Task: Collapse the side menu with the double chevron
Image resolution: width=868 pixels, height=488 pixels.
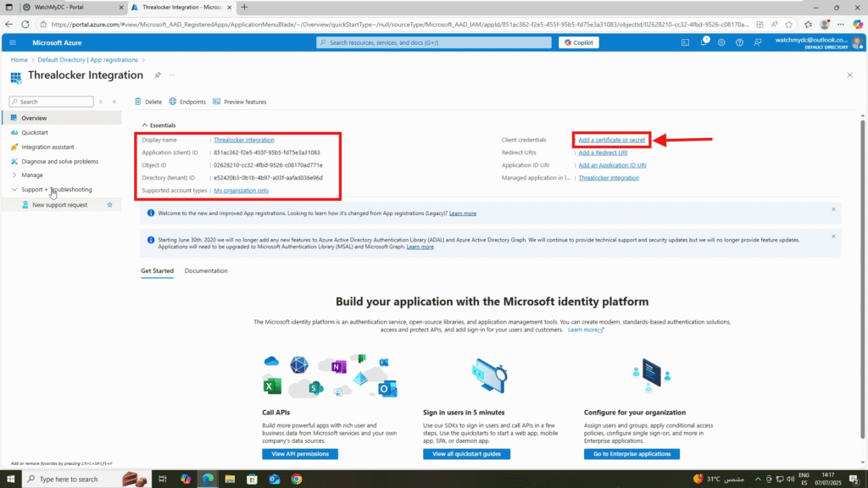Action: tap(114, 102)
